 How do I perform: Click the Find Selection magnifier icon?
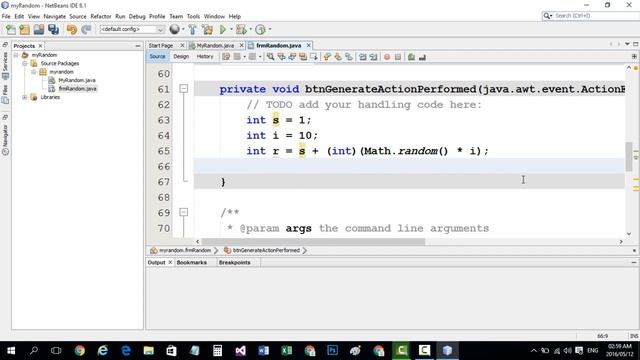[270, 57]
